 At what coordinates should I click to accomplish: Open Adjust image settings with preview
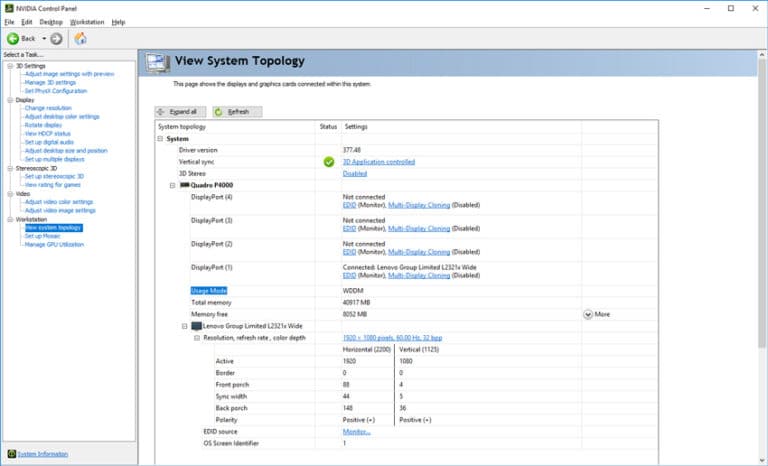point(70,74)
